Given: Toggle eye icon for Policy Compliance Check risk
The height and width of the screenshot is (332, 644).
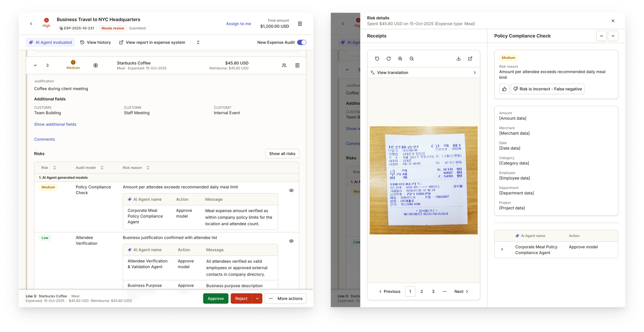Looking at the screenshot, I should (291, 190).
